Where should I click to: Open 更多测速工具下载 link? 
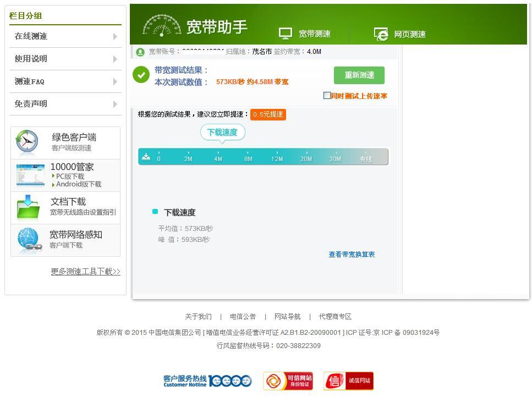pos(85,272)
